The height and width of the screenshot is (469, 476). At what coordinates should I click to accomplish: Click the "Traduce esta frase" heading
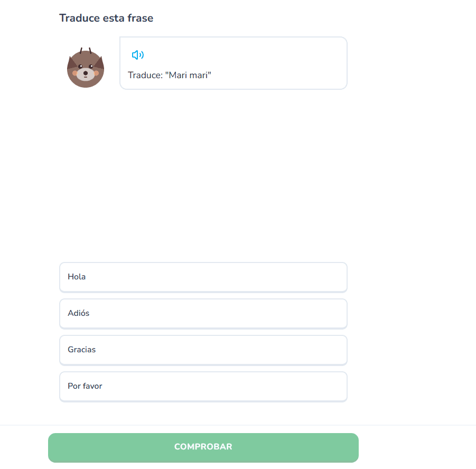click(106, 18)
